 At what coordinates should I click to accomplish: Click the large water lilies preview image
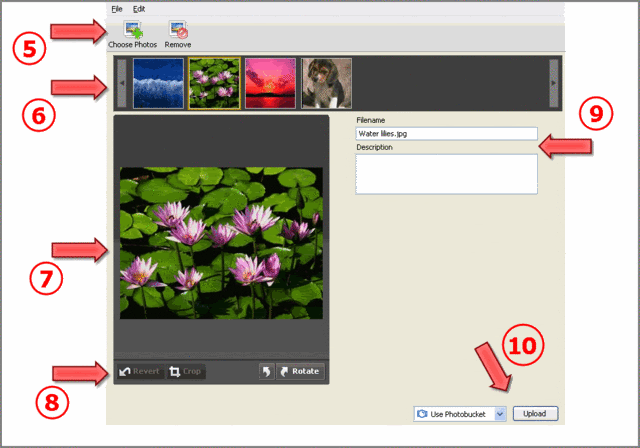point(221,243)
